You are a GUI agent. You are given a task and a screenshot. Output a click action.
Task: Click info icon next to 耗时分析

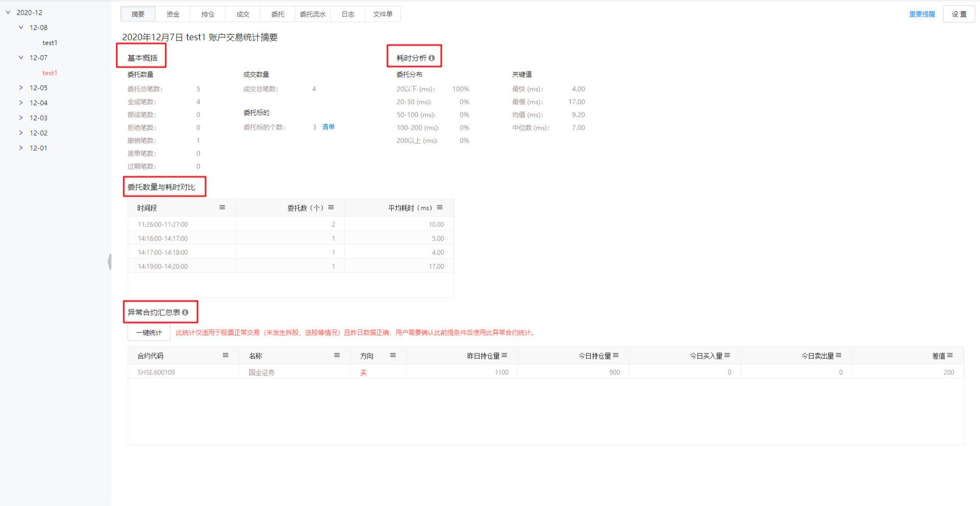[432, 58]
